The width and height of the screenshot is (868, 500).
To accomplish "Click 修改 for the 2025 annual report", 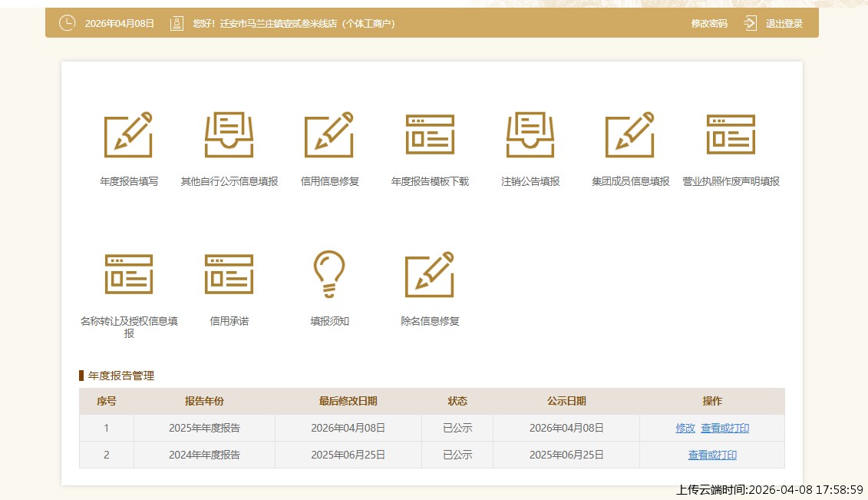I will point(685,428).
